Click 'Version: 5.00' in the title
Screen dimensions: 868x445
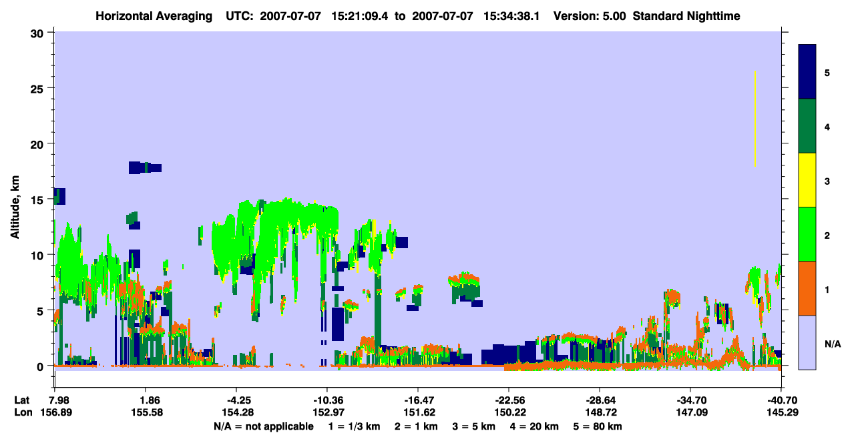pyautogui.click(x=590, y=16)
